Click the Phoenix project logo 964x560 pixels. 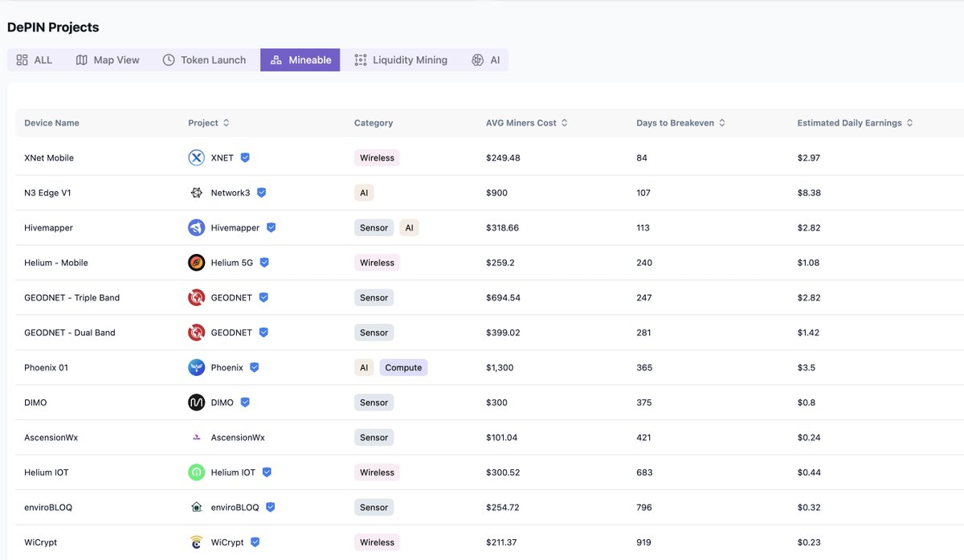click(196, 367)
